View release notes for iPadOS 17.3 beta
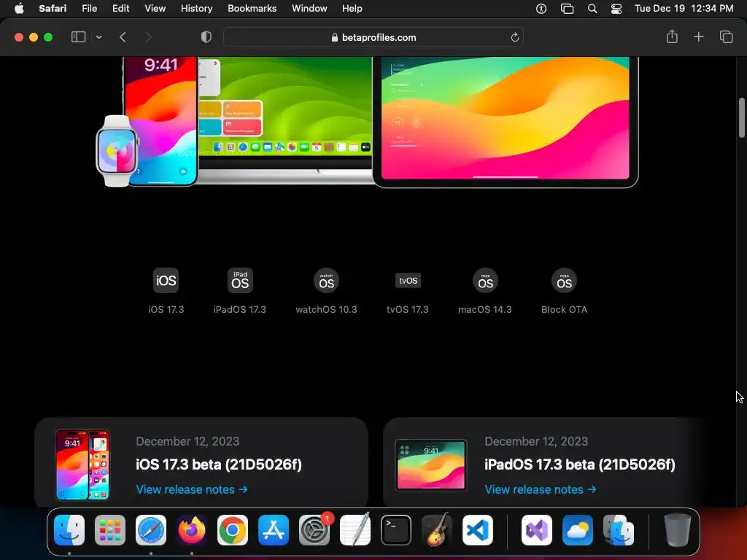Screen dimensions: 747x560 coord(541,489)
